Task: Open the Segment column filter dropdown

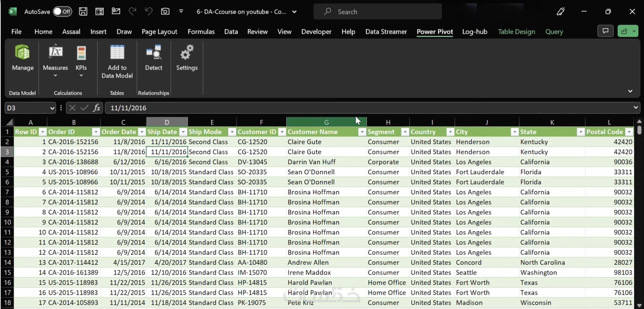Action: coord(405,132)
